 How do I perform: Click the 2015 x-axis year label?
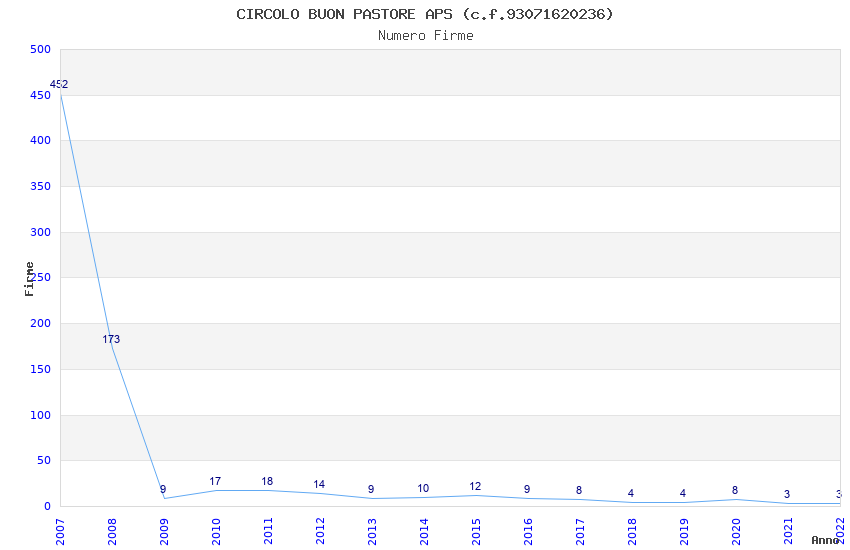[x=476, y=532]
